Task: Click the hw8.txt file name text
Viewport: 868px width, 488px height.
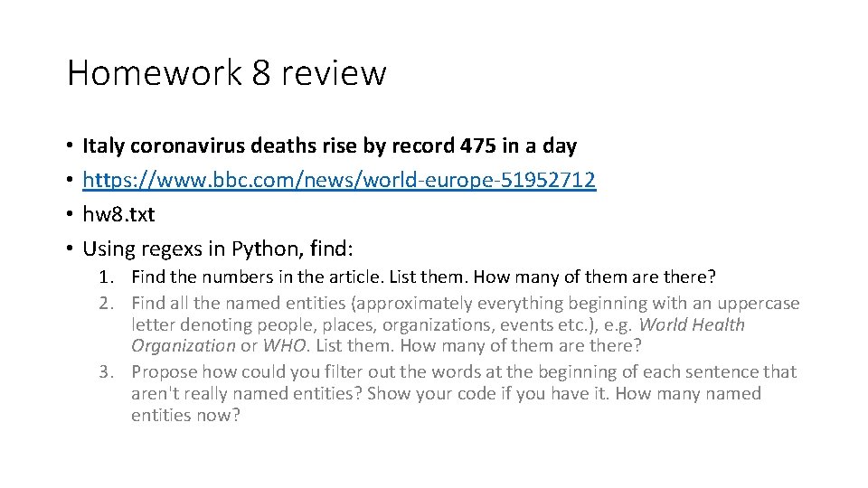Action: [118, 214]
